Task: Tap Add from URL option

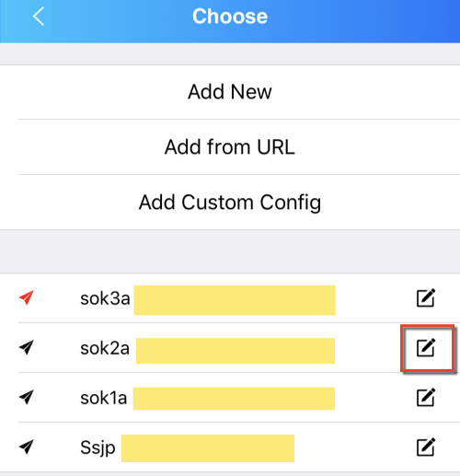Action: pyautogui.click(x=230, y=147)
